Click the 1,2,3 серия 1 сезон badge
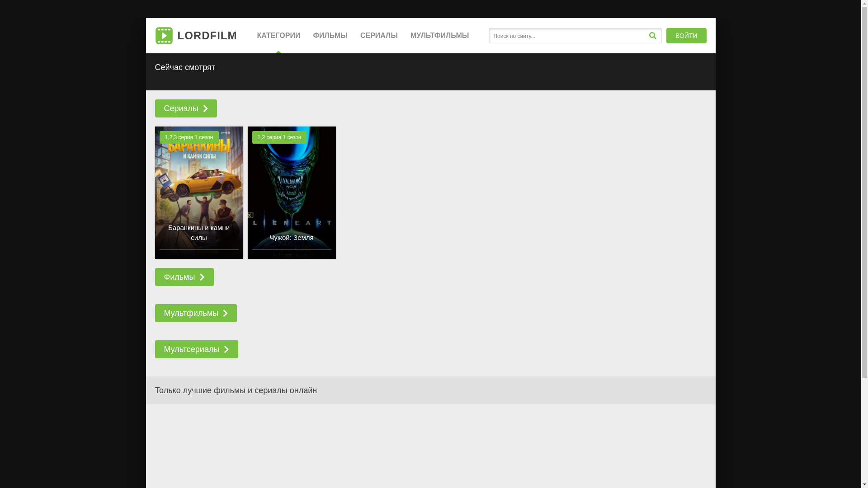Viewport: 868px width, 488px height. pyautogui.click(x=189, y=137)
